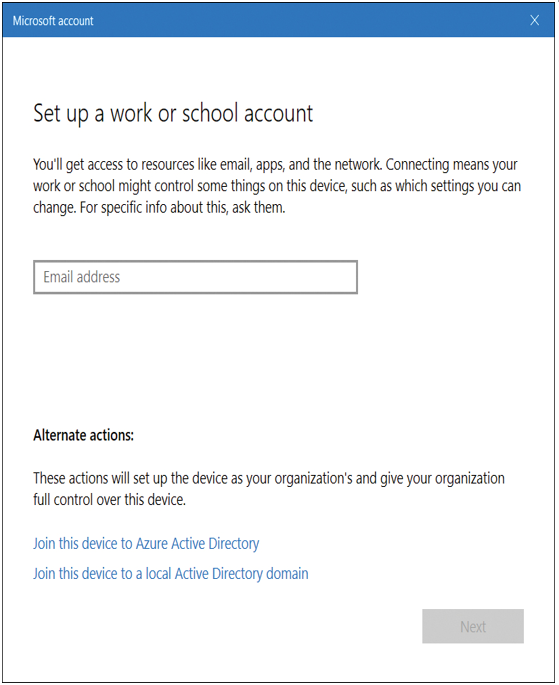Click the 'Alternate actions:' bold label
559x685 pixels.
pos(83,435)
